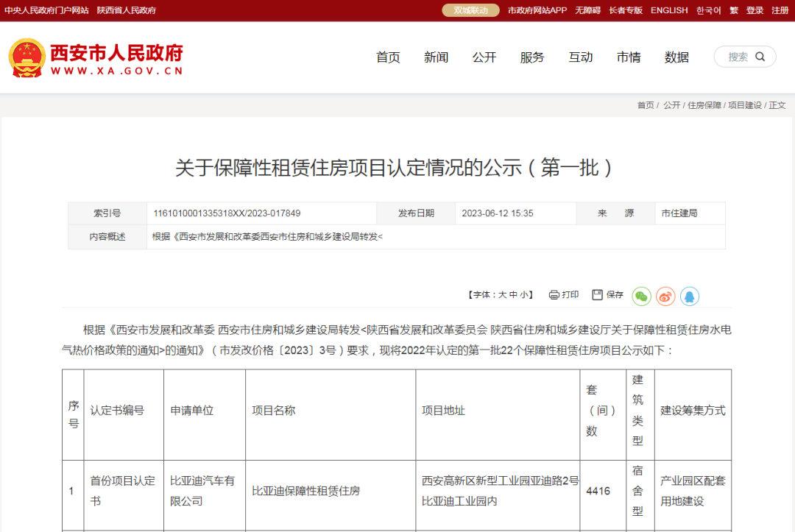Viewport: 795px width, 532px height.
Task: Open the 公开 navigation menu
Action: coord(484,57)
